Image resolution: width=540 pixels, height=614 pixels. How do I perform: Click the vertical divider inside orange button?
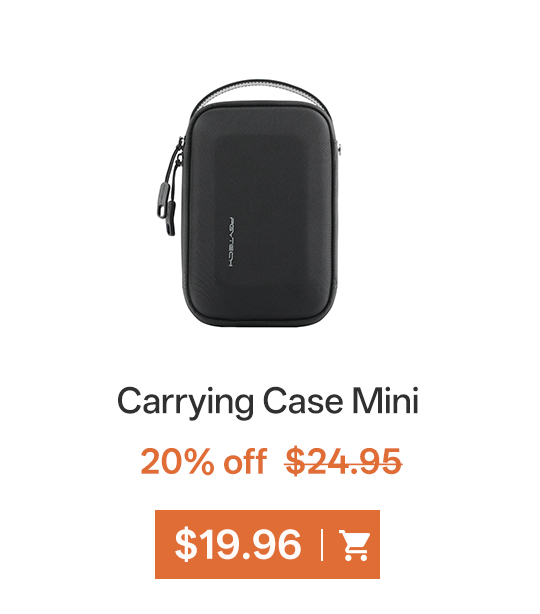(x=322, y=545)
